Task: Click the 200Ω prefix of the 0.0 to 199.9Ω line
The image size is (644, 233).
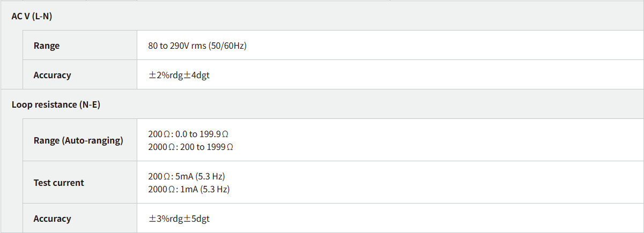Action: point(157,134)
